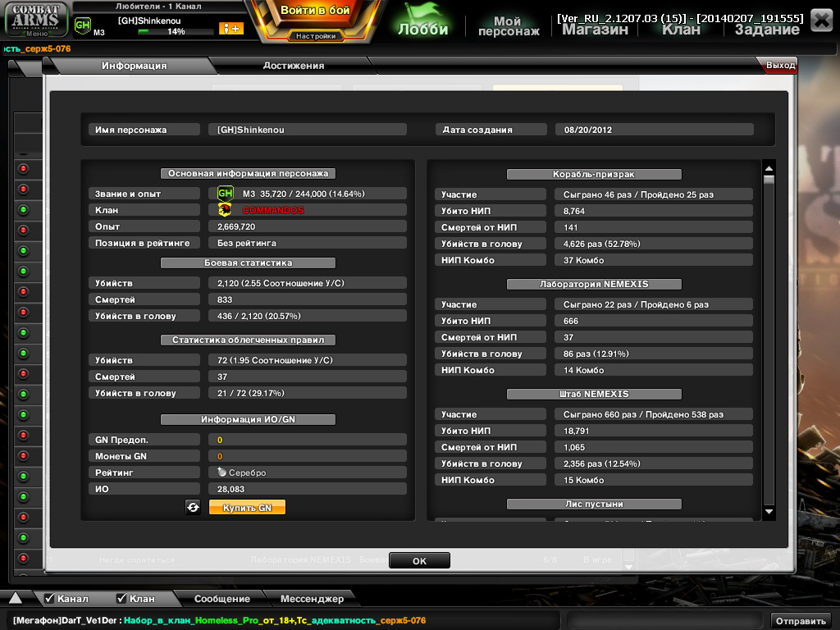Screen dimensions: 840x630
Task: Click the experience progress bar at 14%
Action: coord(175,32)
